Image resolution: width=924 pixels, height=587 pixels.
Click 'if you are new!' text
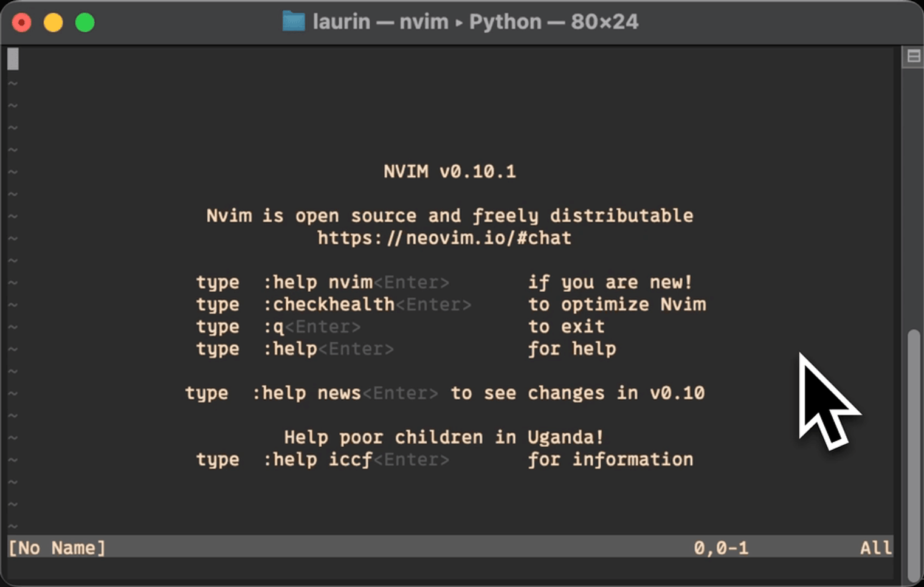tap(610, 283)
